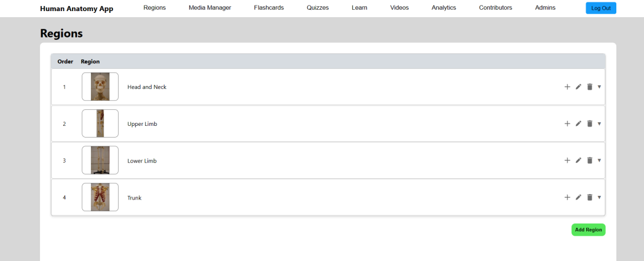Edit the Head and Neck region
The height and width of the screenshot is (261, 644).
tap(578, 87)
